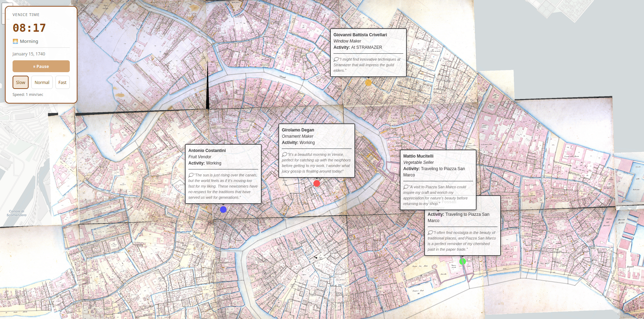Screen dimensions: 644x319
Task: Pause the Venice time simulation
Action: point(41,66)
